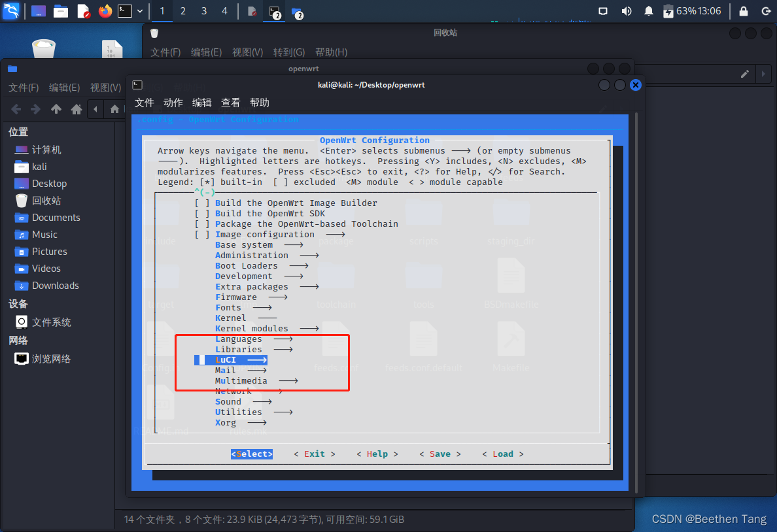Click the < Help > button in menuconfig
Screen dimensions: 777x532
click(x=377, y=454)
